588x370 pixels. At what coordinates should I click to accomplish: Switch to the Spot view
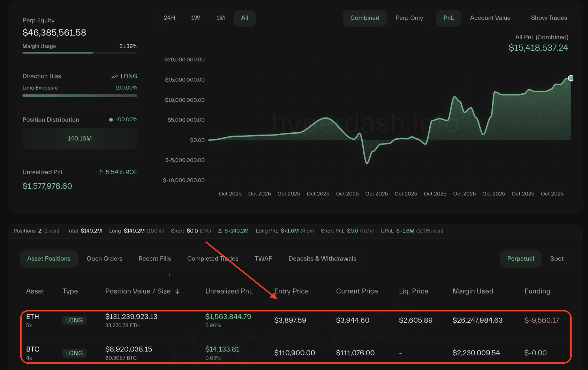[557, 259]
